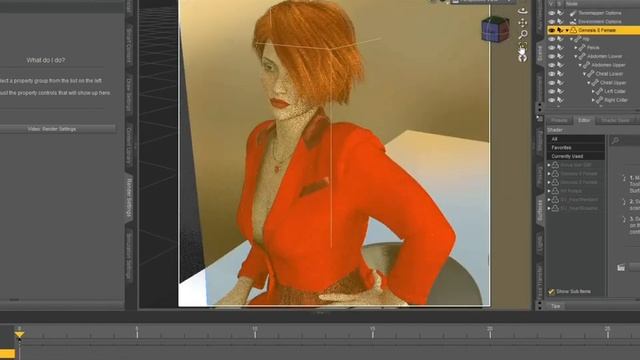Click the Pelvis bone icon

582,48
